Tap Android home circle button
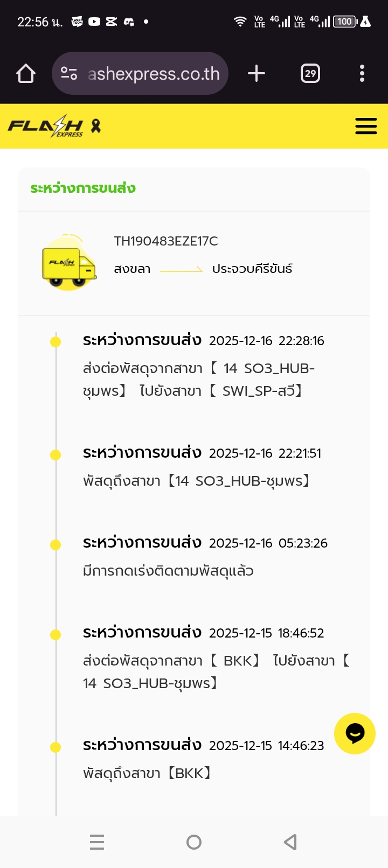Viewport: 388px width, 868px height. tap(194, 842)
